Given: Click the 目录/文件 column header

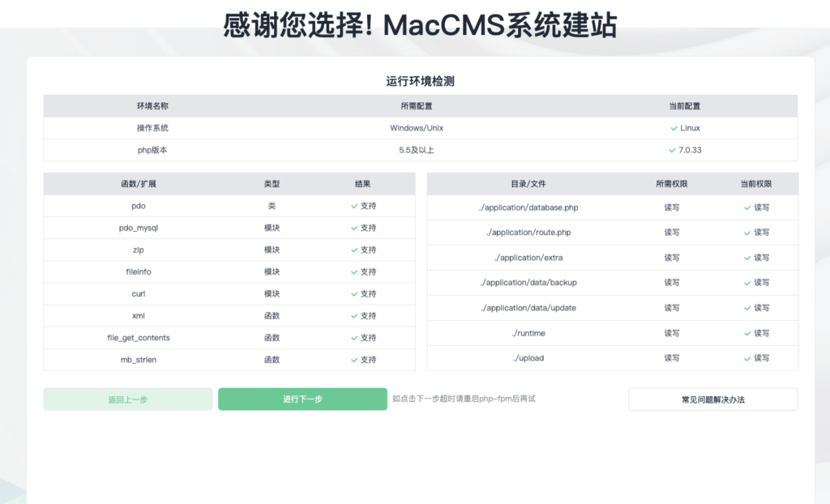Looking at the screenshot, I should (x=528, y=184).
